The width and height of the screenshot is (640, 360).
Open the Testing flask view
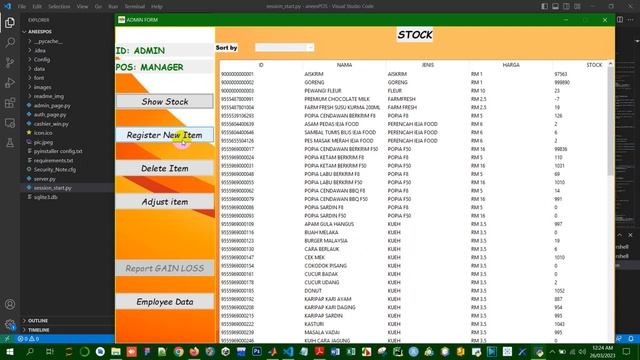10,142
